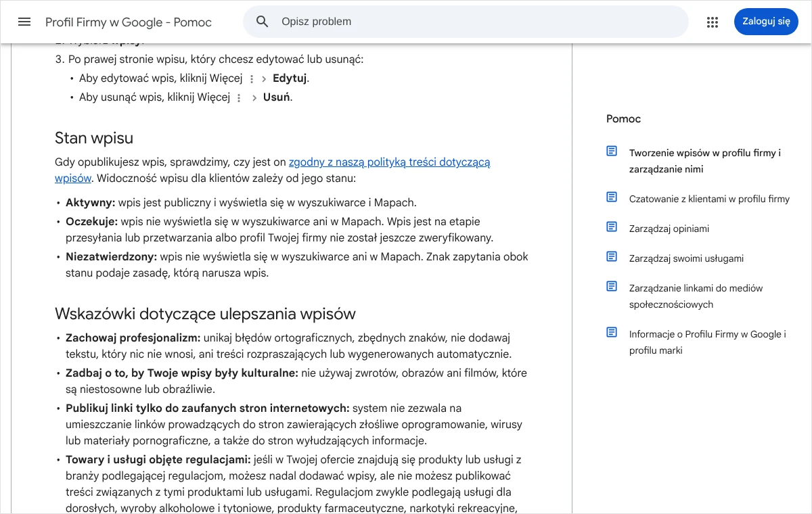
Task: Click document icon beside Zarządzaj swoimi usługami
Action: (612, 256)
